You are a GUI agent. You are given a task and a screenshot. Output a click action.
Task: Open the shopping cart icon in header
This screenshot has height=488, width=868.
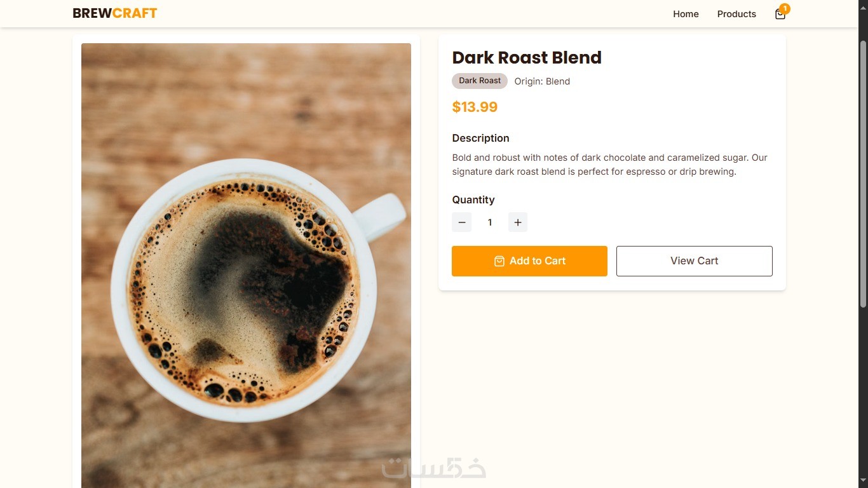point(780,15)
